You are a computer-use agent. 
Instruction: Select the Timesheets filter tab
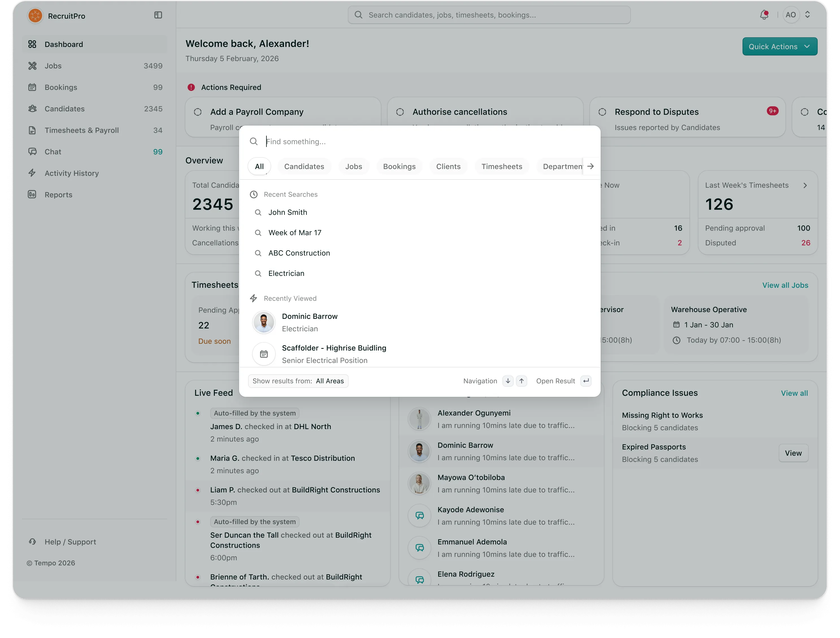(502, 166)
